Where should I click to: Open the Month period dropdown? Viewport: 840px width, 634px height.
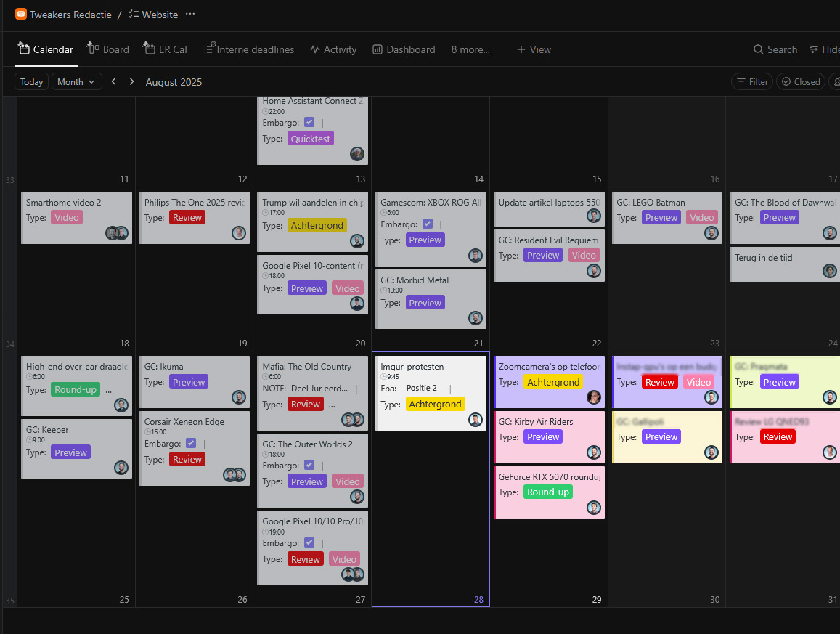76,81
